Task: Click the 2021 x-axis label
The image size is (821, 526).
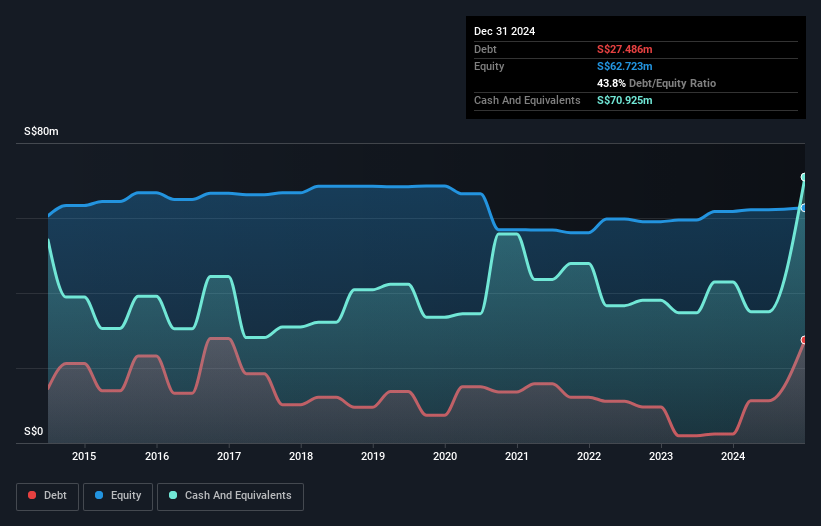Action: [517, 456]
